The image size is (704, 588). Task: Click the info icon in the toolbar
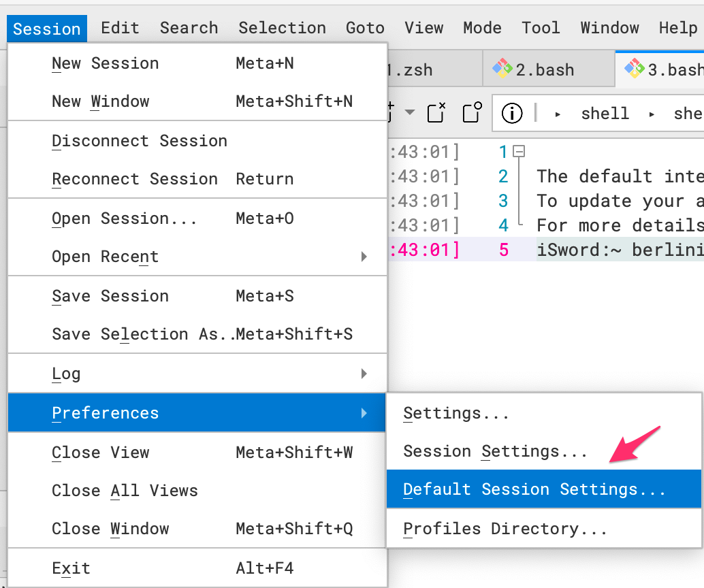point(512,113)
